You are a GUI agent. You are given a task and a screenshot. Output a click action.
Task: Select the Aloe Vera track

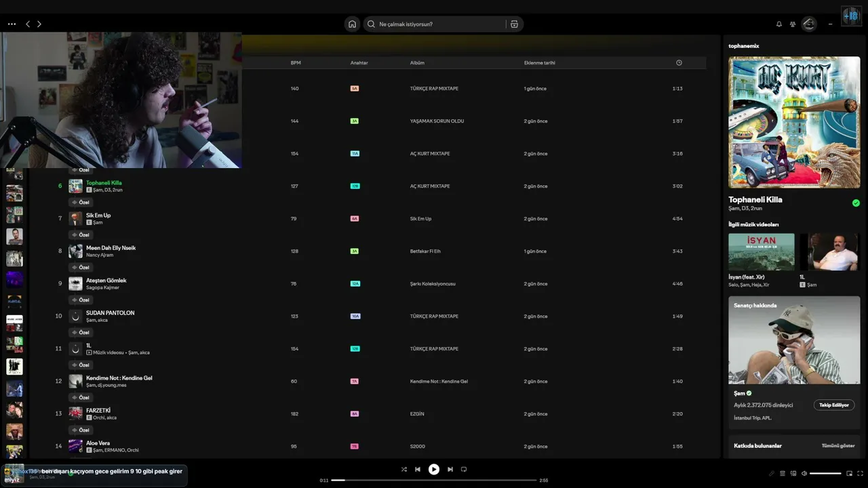point(98,443)
